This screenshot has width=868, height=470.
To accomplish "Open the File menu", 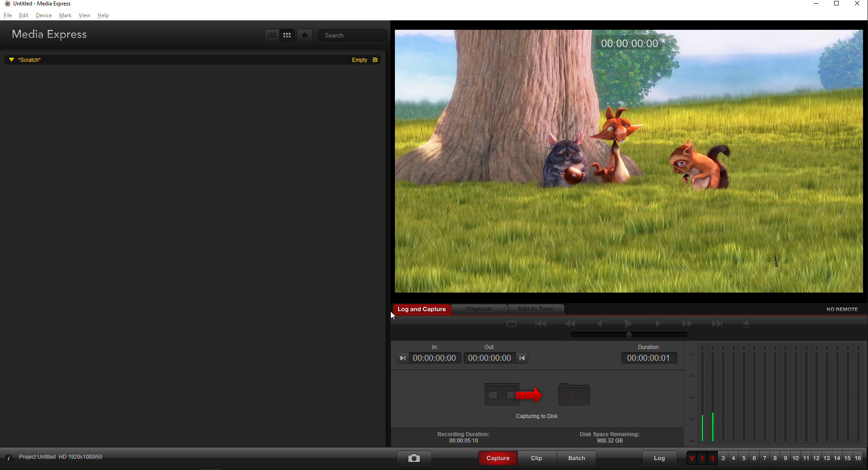I will tap(8, 15).
